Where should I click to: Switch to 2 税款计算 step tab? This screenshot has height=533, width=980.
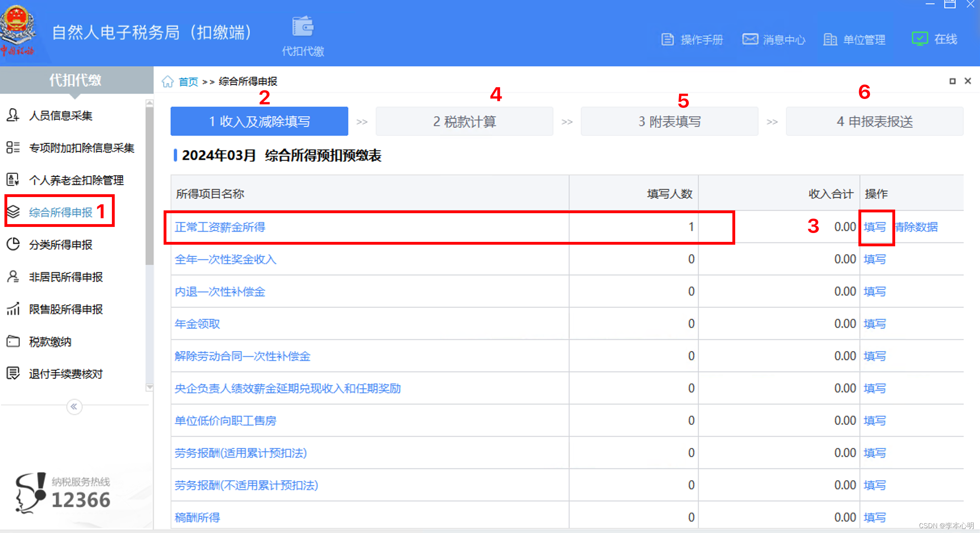click(x=464, y=122)
